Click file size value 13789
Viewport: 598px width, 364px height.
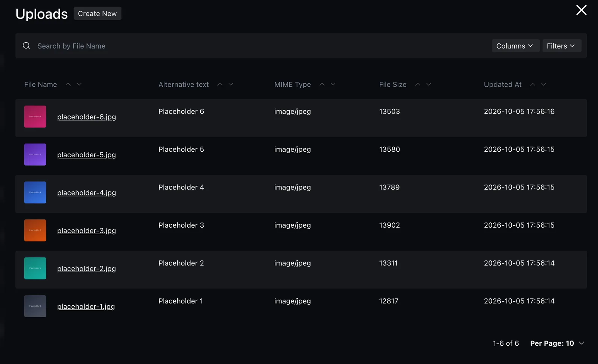(389, 187)
